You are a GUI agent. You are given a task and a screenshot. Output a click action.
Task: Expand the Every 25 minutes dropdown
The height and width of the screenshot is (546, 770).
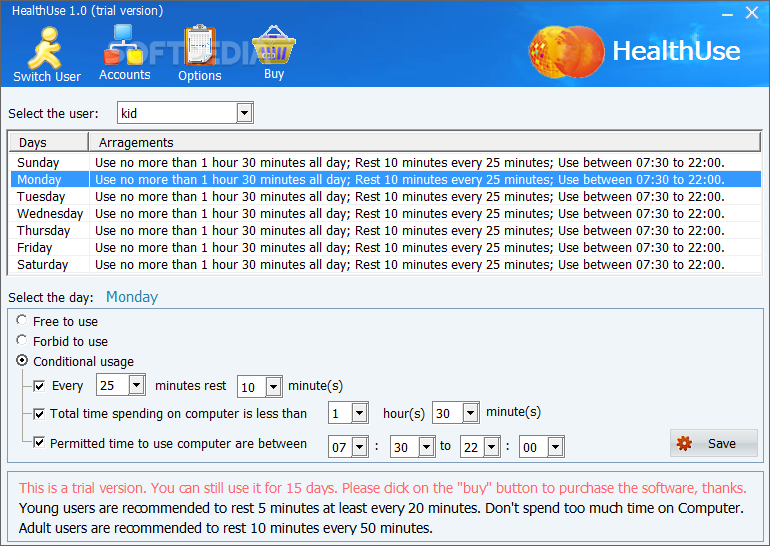[x=137, y=385]
